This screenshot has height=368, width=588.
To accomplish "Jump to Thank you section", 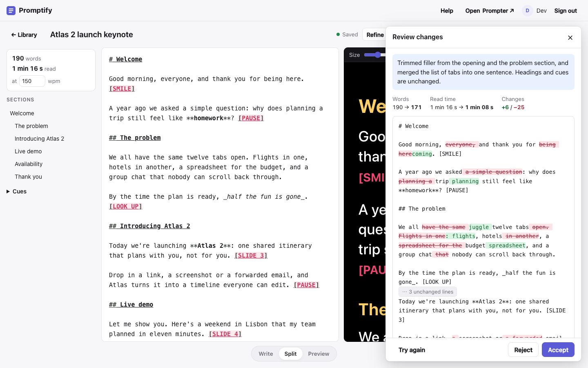I will point(28,177).
